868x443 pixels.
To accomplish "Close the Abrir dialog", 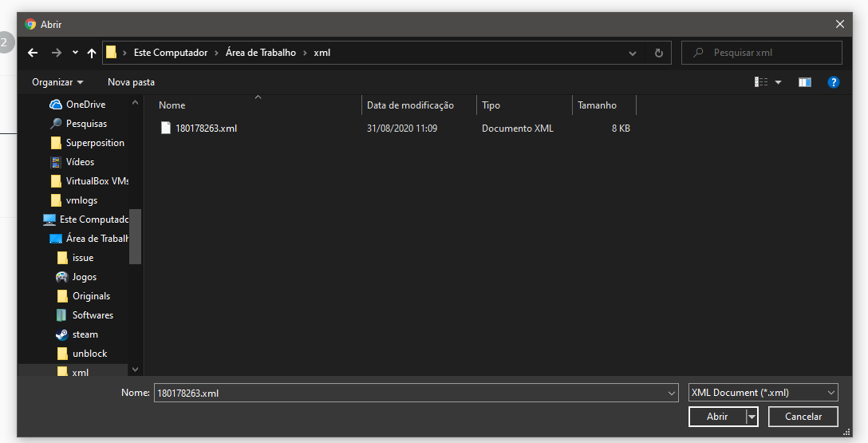I will (x=840, y=24).
